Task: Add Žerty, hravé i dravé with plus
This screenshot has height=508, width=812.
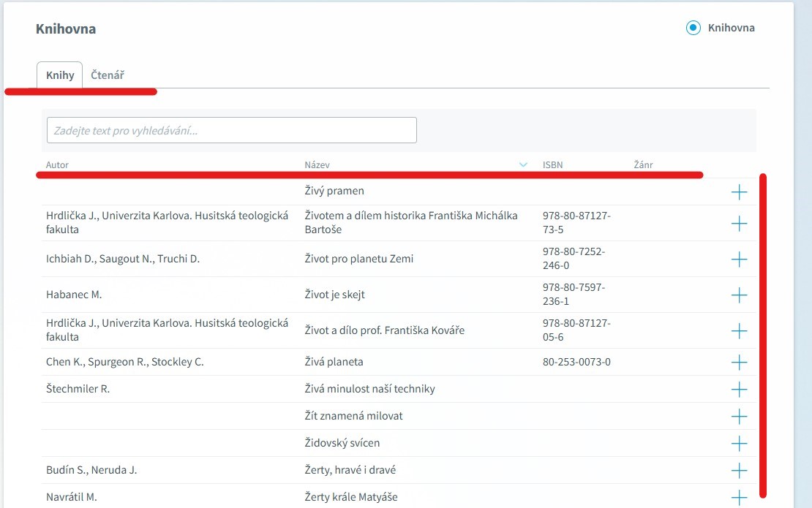Action: point(739,470)
